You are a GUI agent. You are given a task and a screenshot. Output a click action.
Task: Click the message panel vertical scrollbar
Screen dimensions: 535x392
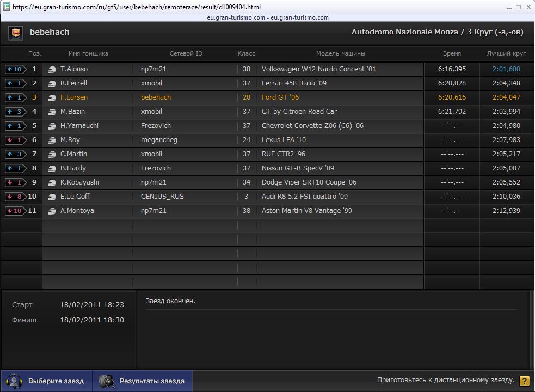point(532,329)
